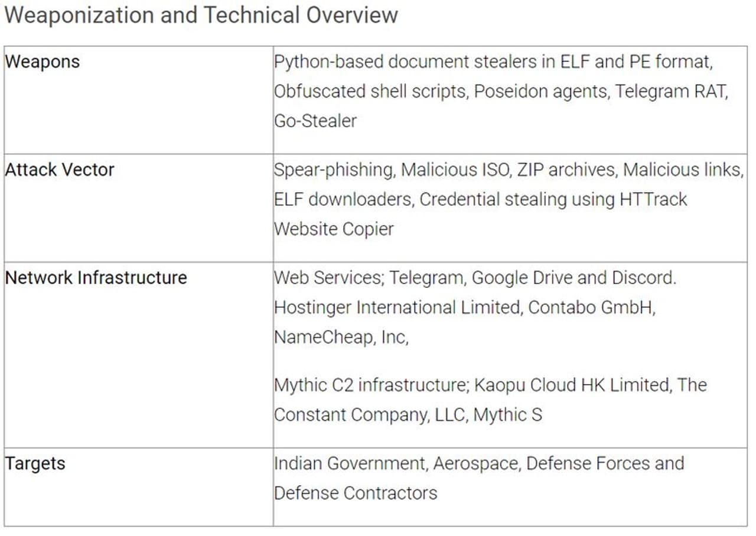This screenshot has width=756, height=536.
Task: Click the Defense Contractors text
Action: (356, 493)
